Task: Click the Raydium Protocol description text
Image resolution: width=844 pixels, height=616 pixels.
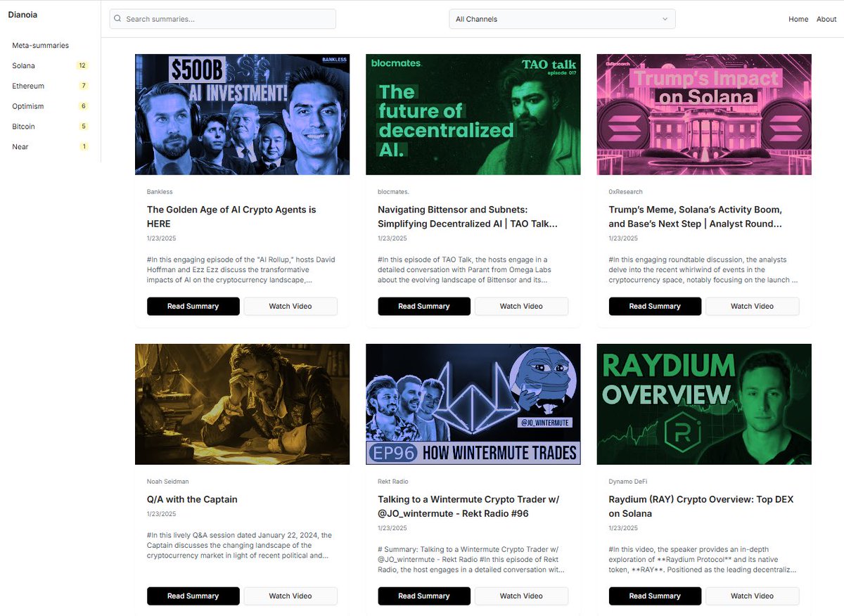Action: (703, 560)
